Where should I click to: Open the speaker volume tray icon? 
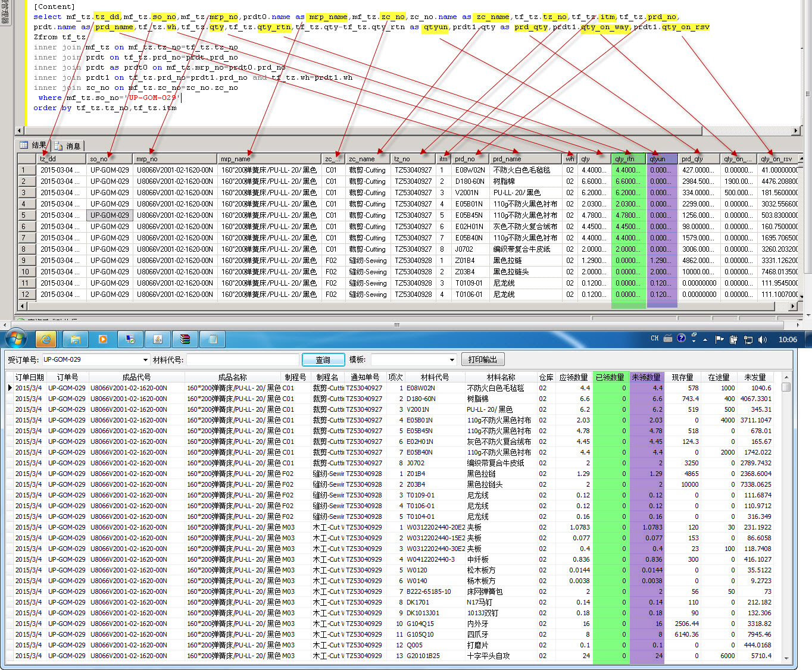pos(763,340)
